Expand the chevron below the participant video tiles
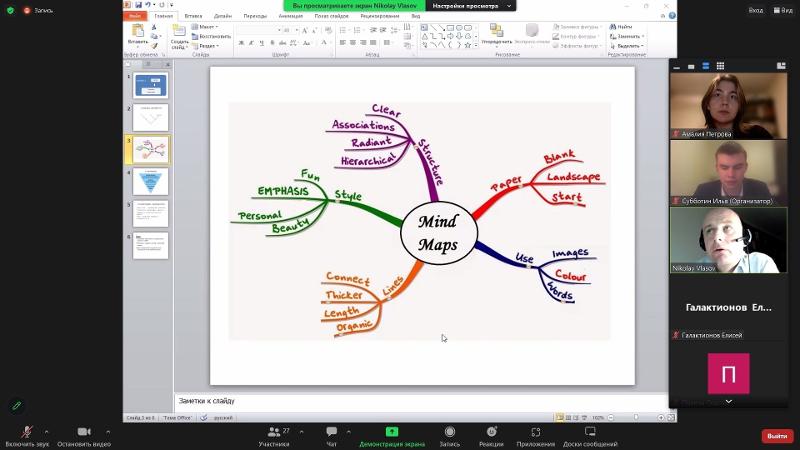 click(x=728, y=401)
